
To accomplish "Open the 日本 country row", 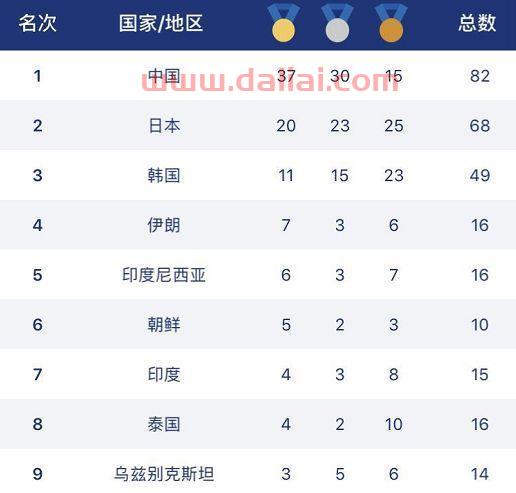I will (x=258, y=126).
